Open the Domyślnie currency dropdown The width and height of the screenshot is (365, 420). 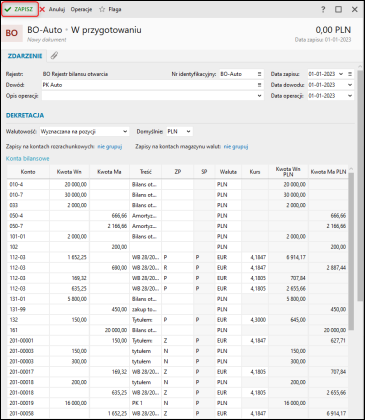click(x=179, y=132)
